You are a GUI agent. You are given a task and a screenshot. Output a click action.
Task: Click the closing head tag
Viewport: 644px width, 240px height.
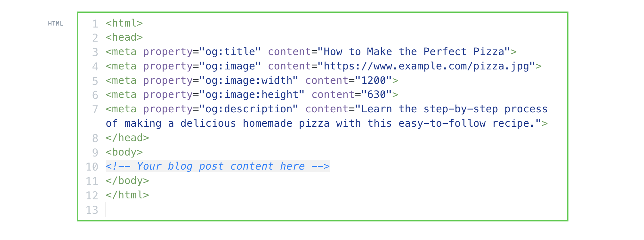coord(127,138)
